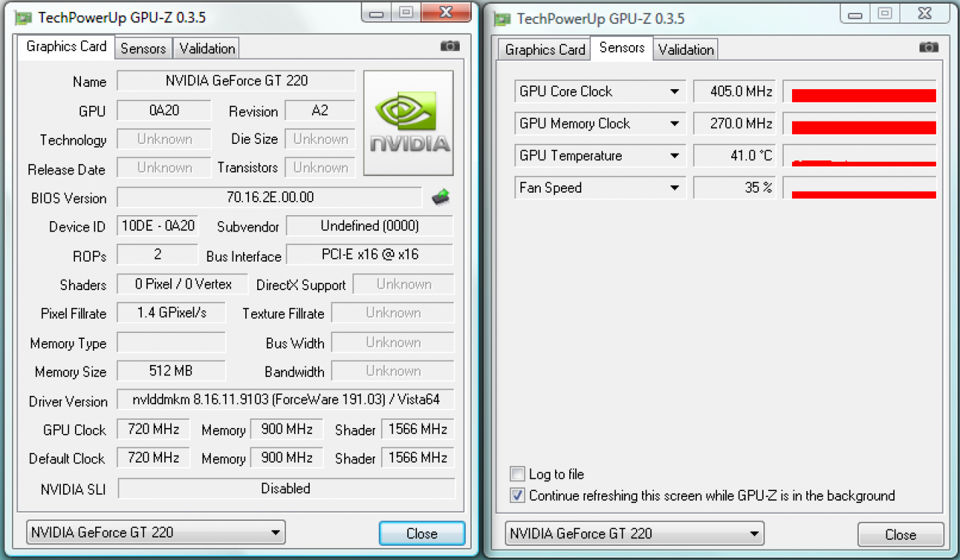The image size is (960, 560).
Task: Minimize the left GPU-Z window
Action: (376, 13)
